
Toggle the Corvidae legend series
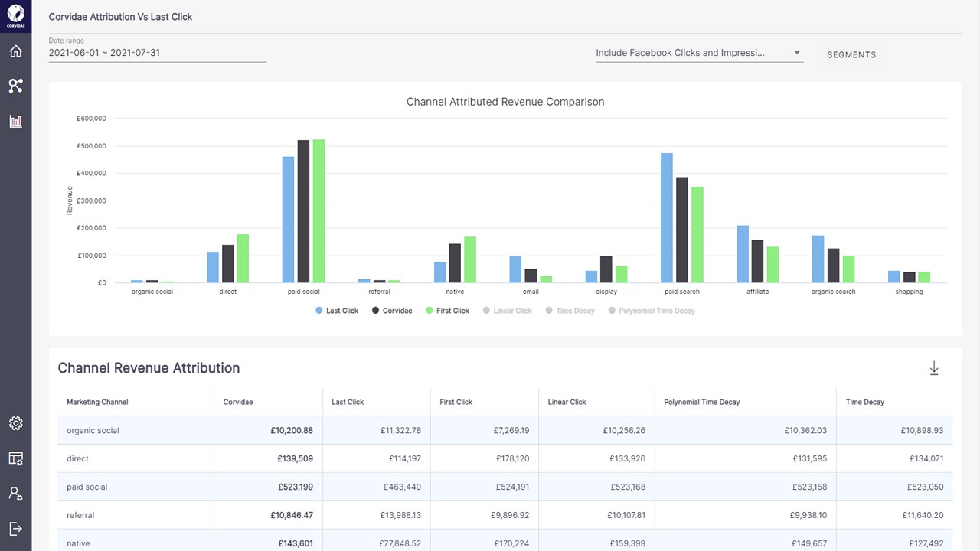392,311
